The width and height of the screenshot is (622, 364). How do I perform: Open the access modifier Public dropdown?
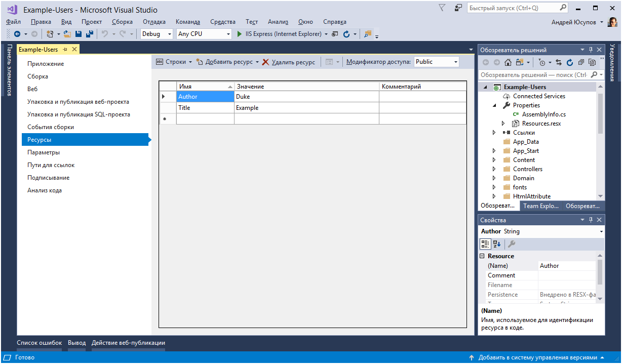437,62
